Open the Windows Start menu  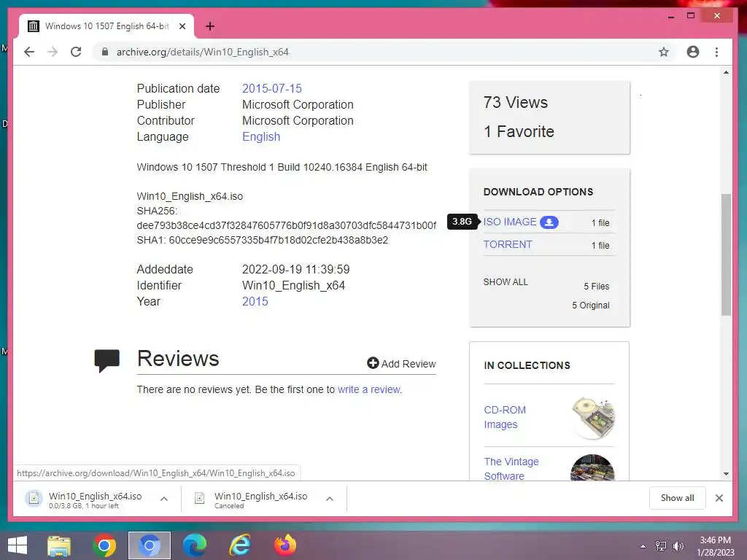point(18,545)
